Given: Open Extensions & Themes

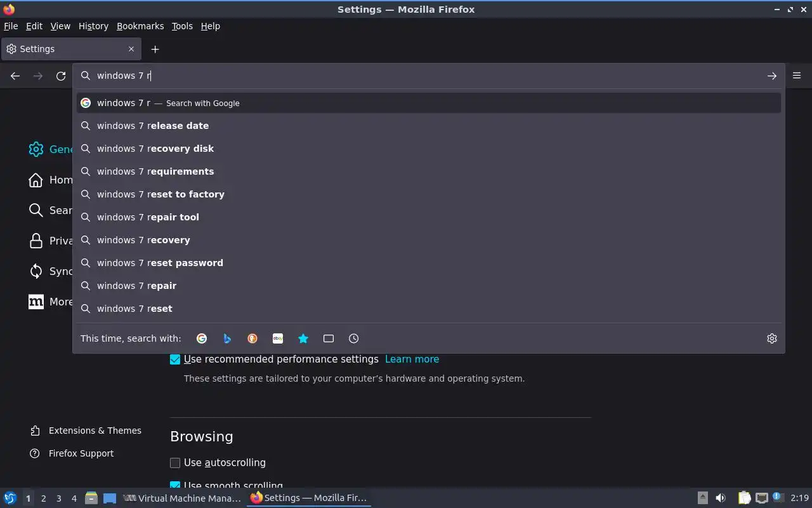Looking at the screenshot, I should coord(86,431).
